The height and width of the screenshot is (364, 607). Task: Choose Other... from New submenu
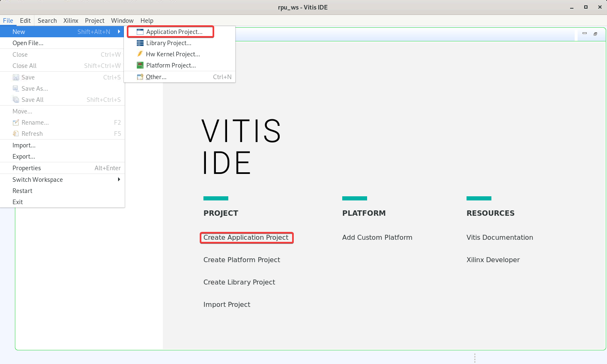coord(180,77)
